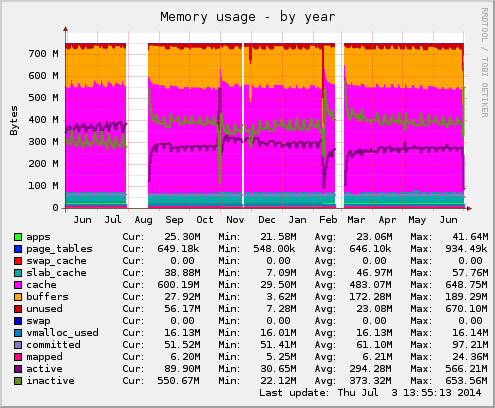The height and width of the screenshot is (408, 495).
Task: Click the green apps legend swatch
Action: coord(18,237)
